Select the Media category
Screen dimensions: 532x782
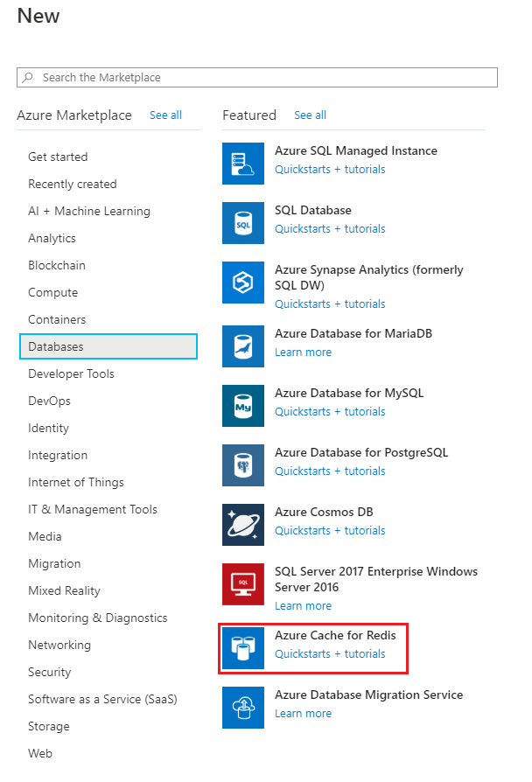[x=45, y=536]
